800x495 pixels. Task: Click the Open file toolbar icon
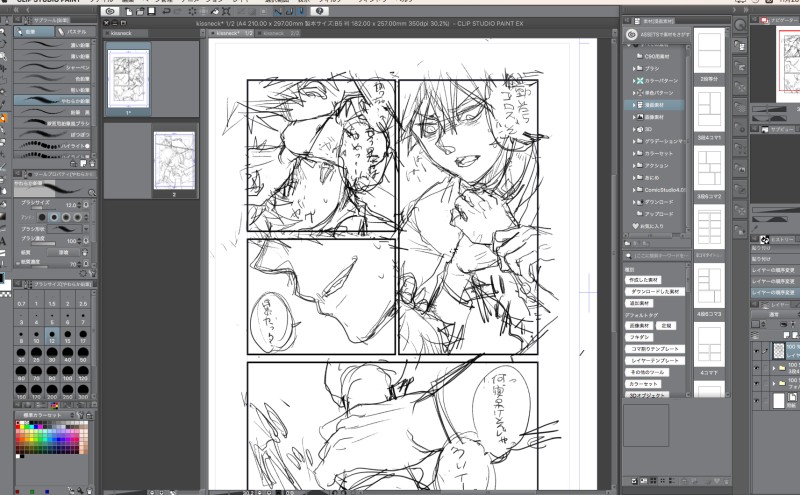point(140,11)
